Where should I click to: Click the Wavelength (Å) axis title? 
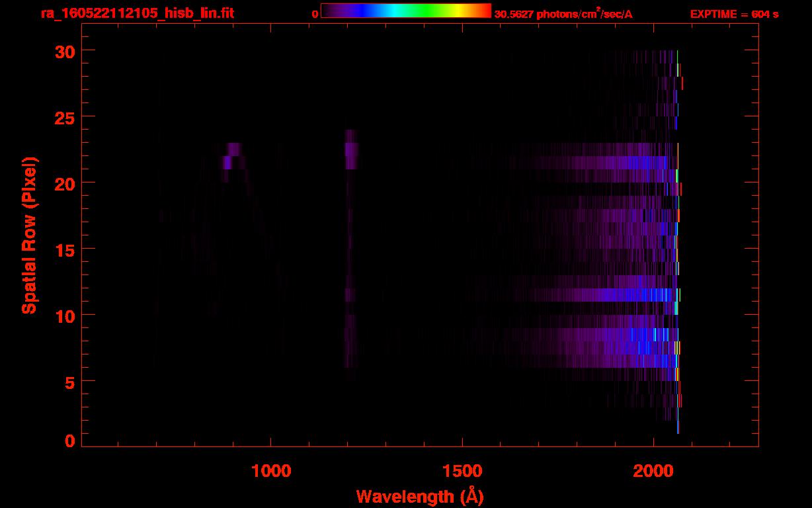420,495
